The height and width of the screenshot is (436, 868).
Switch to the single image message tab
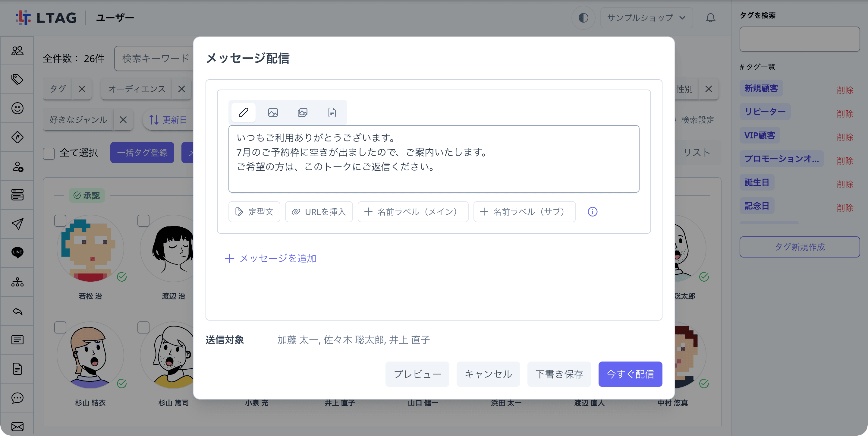tap(273, 112)
